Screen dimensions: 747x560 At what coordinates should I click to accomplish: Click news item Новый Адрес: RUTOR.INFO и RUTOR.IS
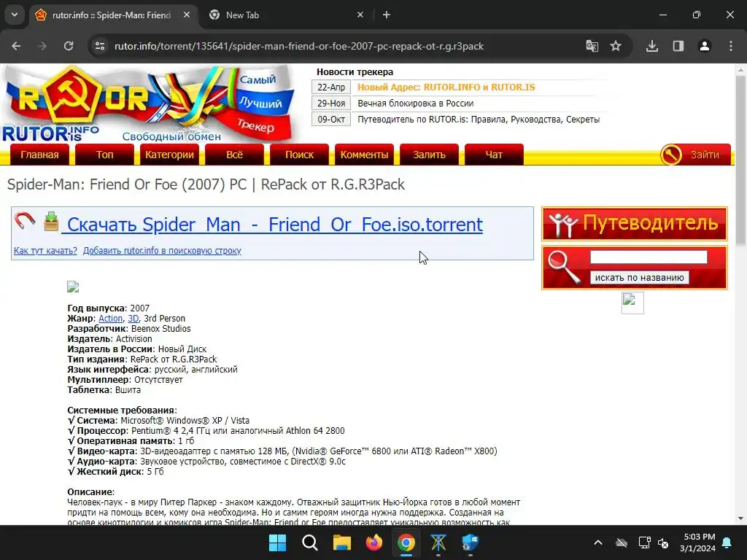click(x=446, y=87)
